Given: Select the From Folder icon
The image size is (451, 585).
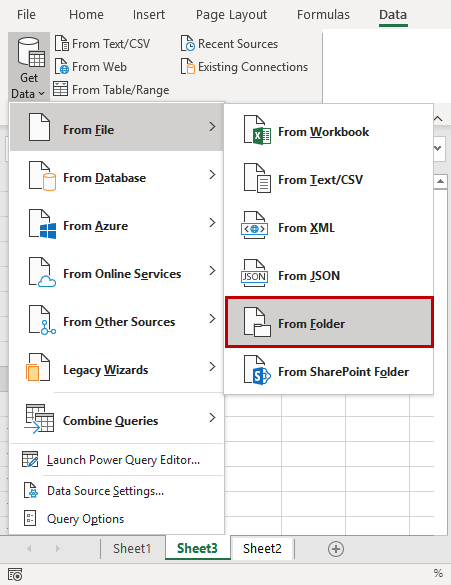Looking at the screenshot, I should tap(257, 322).
